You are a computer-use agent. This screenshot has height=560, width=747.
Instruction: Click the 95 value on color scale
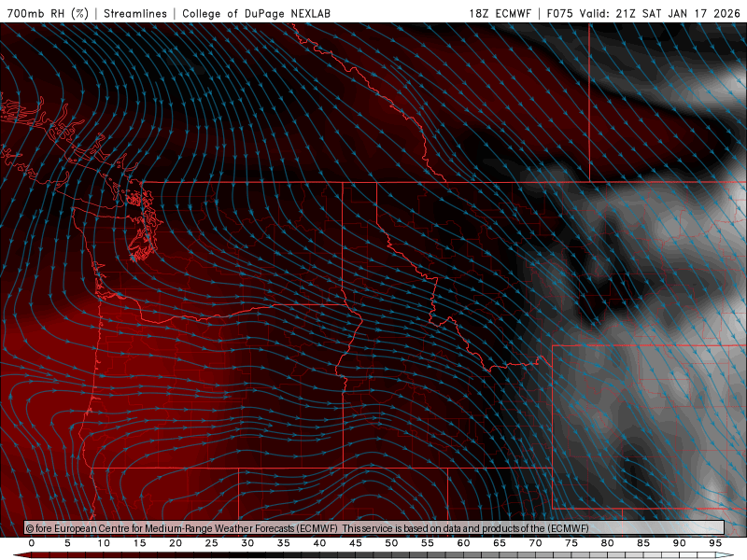tap(715, 543)
